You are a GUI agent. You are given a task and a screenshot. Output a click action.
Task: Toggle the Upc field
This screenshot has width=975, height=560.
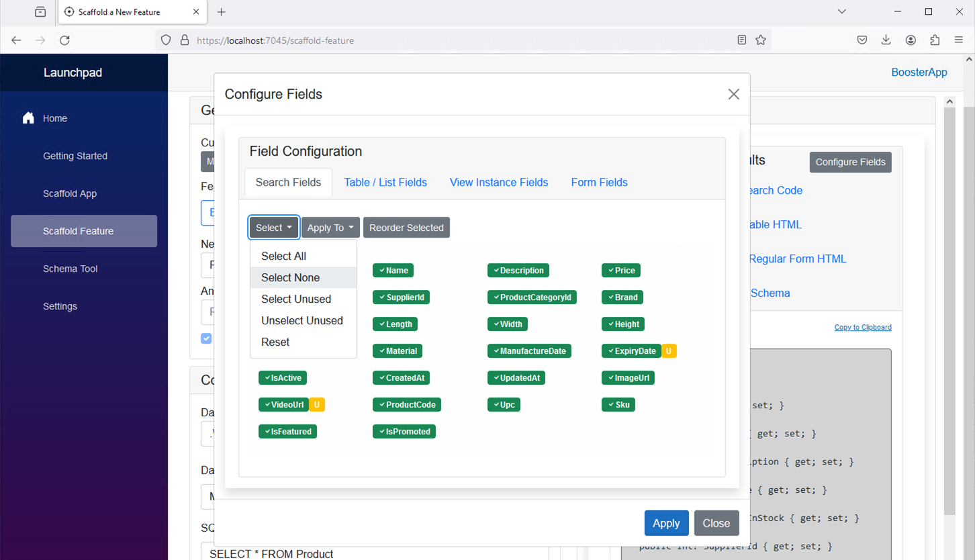click(x=504, y=405)
